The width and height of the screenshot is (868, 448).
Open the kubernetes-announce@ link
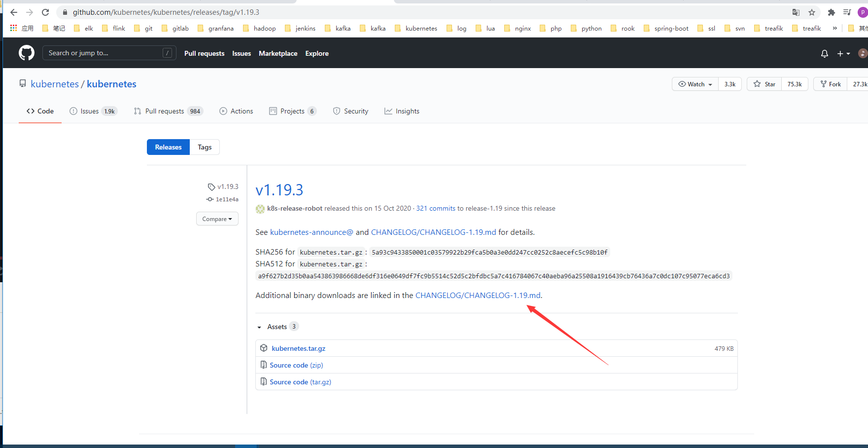(312, 232)
